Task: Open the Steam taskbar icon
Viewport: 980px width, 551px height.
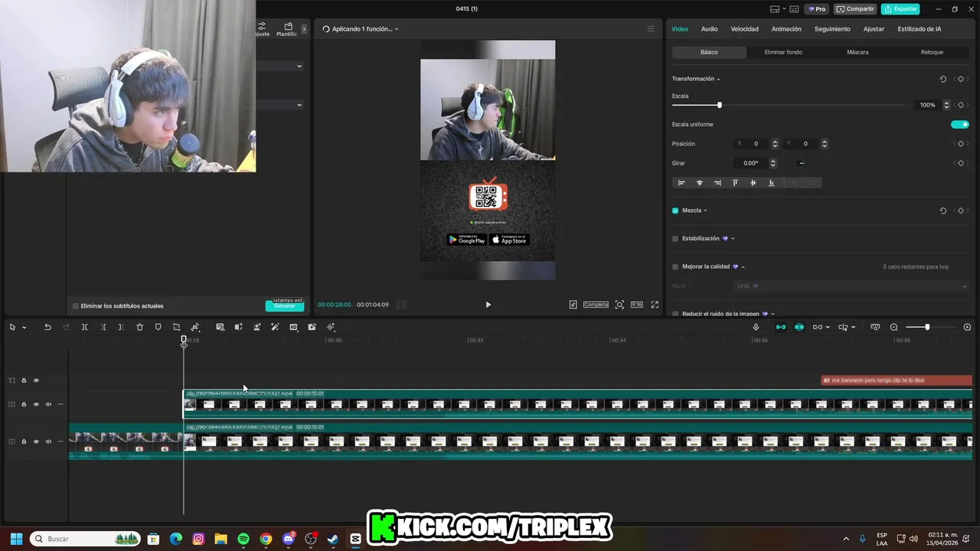Action: click(333, 539)
